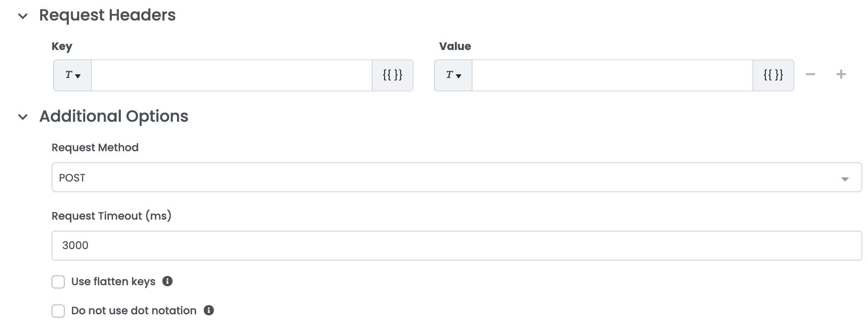Click the header Value text input

[x=612, y=75]
